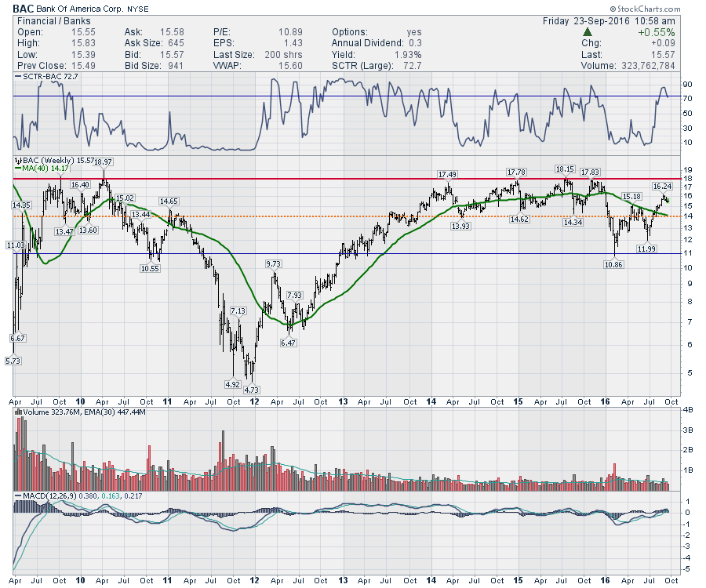Click the 7.93 price label
Viewport: 706px width, 588px height.
point(294,295)
